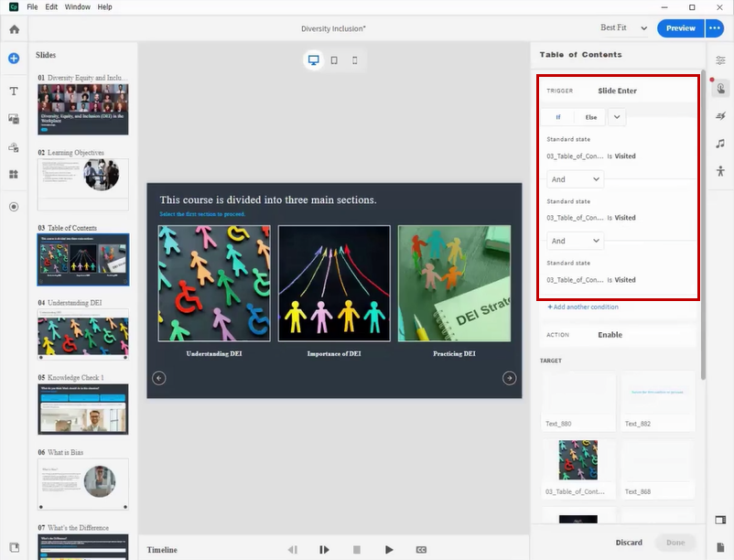This screenshot has height=560, width=734.
Task: Toggle the right panel layout icon
Action: [720, 520]
